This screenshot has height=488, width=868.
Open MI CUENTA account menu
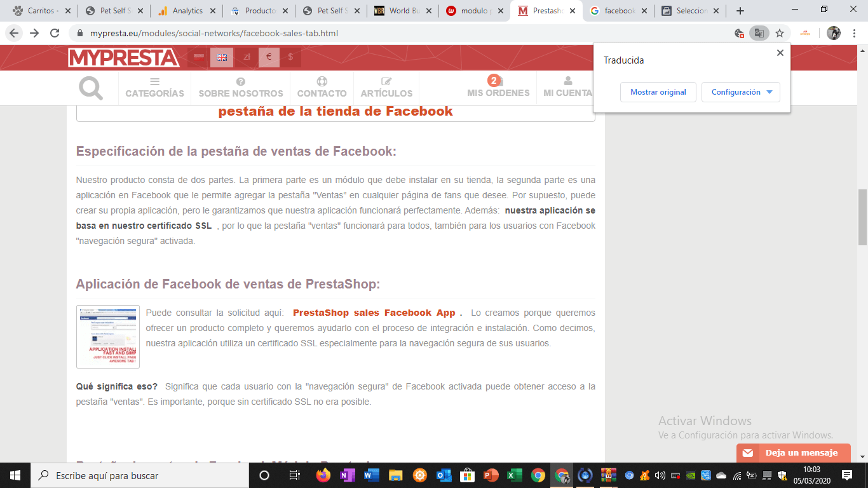[x=567, y=88]
